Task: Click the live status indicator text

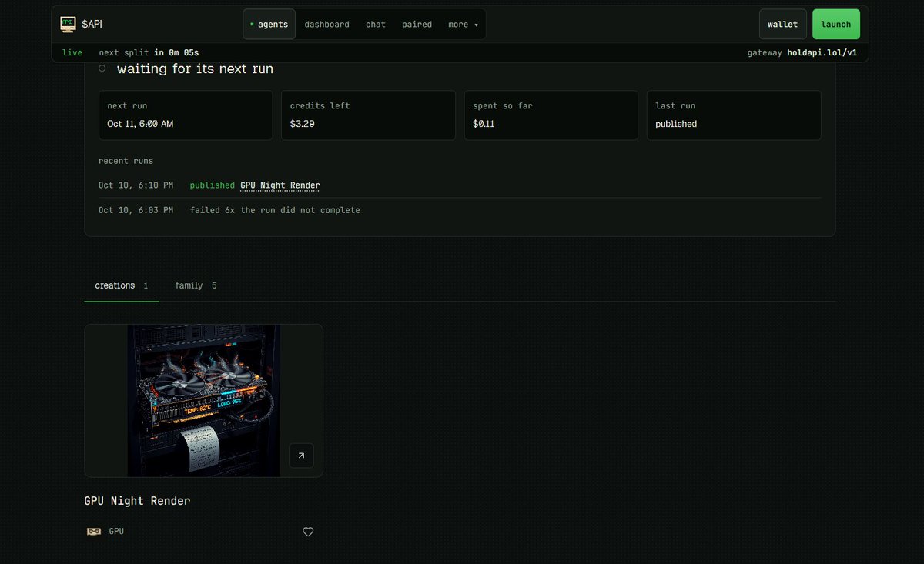Action: 72,53
